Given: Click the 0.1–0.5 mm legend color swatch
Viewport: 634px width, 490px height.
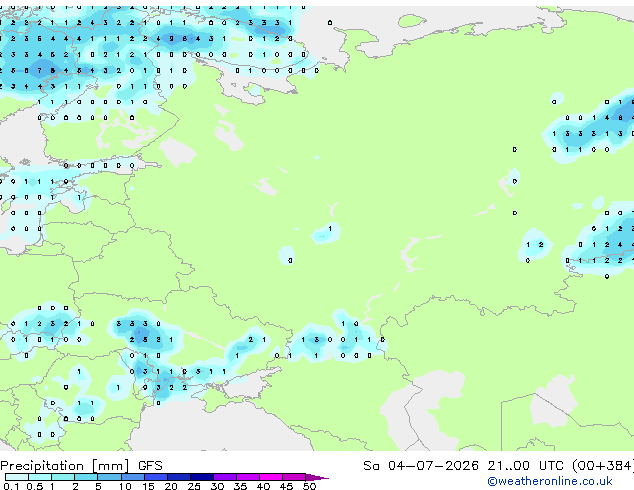Looking at the screenshot, I should (17, 477).
